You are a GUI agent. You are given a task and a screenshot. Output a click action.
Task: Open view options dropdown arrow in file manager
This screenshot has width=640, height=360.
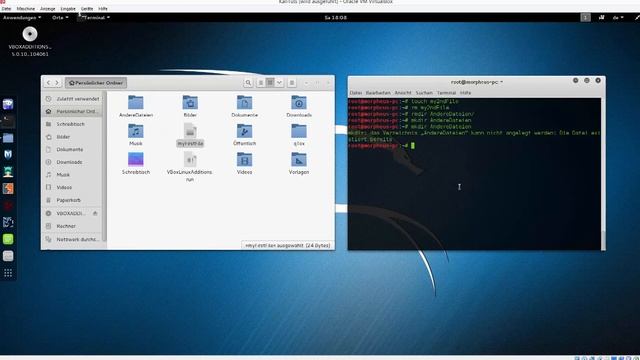pos(279,83)
